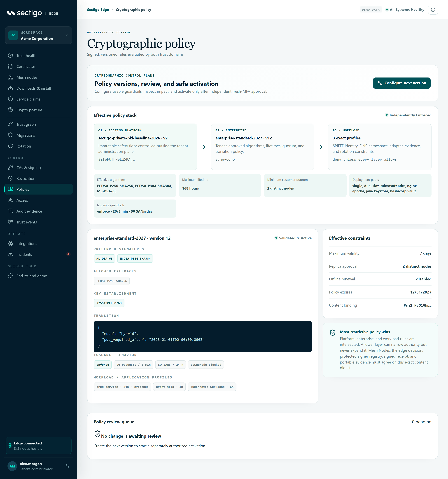Click the ECDSA-P256-SHA256 fallback chip
The width and height of the screenshot is (448, 479).
112,281
